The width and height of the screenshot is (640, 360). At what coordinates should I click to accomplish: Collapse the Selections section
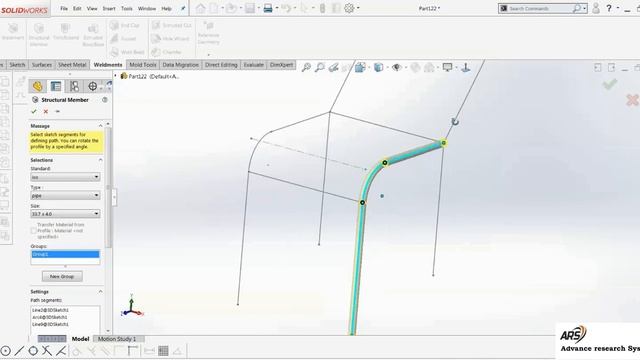(100, 160)
